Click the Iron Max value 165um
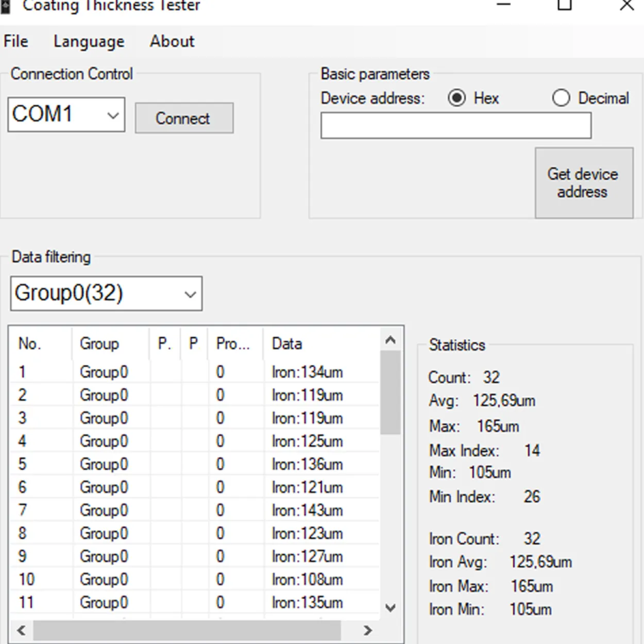The width and height of the screenshot is (644, 644). [532, 586]
